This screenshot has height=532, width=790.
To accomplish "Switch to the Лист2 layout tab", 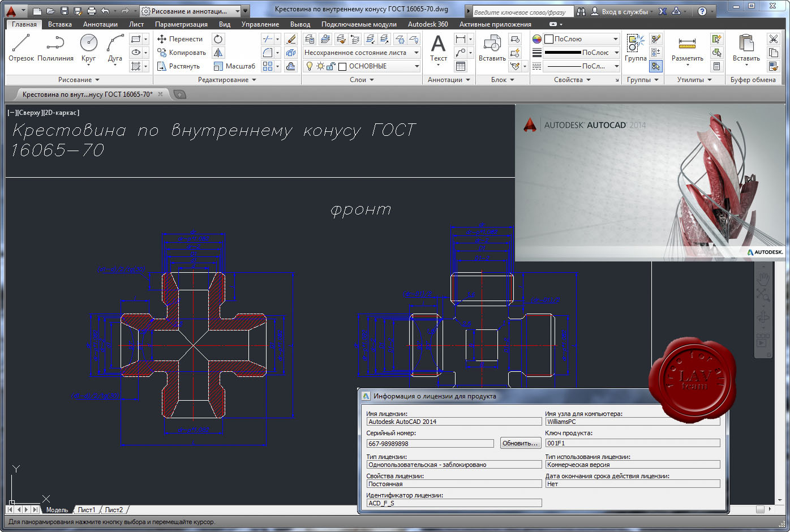I will [x=114, y=510].
